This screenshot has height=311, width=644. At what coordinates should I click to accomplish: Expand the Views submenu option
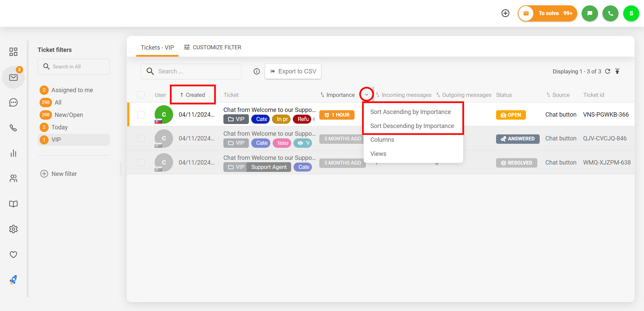[x=378, y=154]
